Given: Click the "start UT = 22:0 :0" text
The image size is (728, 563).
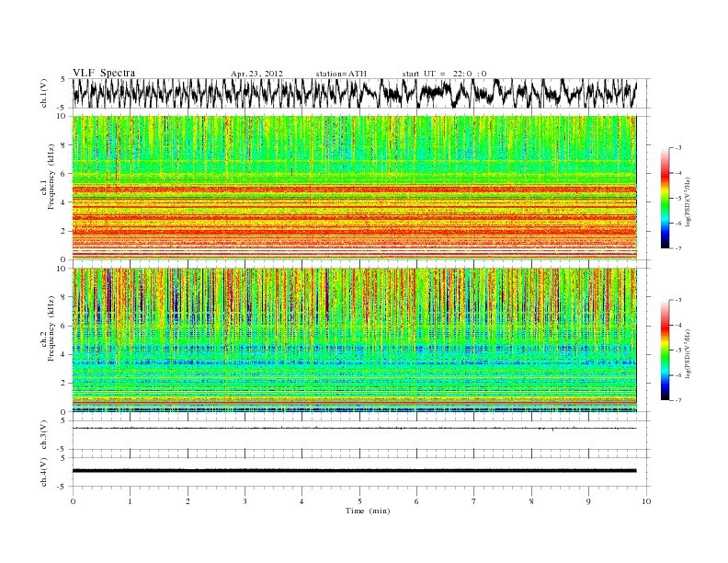Looking at the screenshot, I should (445, 74).
